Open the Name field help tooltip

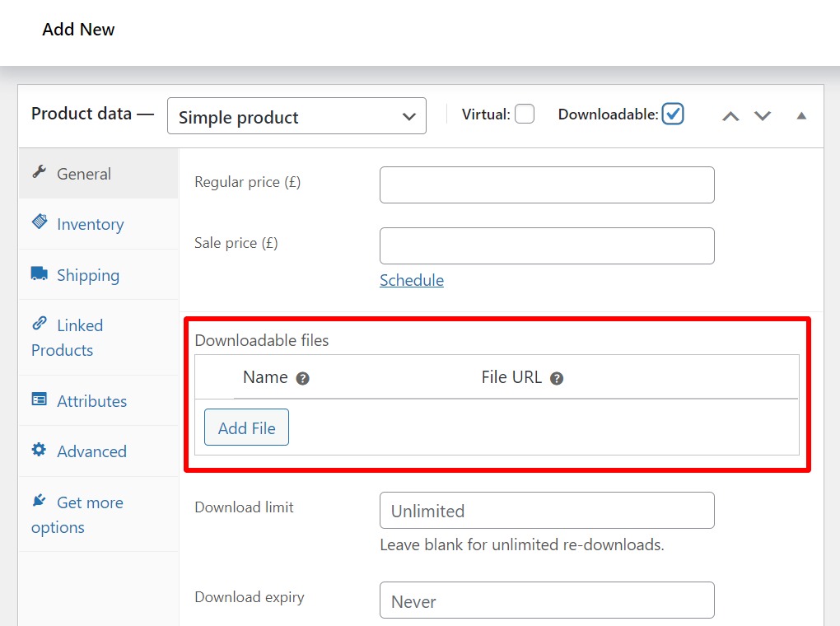click(301, 378)
